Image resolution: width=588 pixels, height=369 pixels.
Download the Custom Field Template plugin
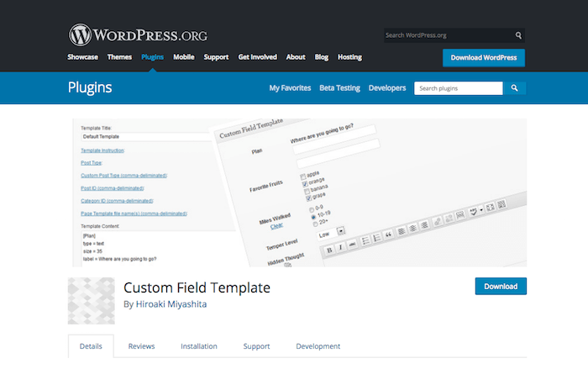point(501,287)
